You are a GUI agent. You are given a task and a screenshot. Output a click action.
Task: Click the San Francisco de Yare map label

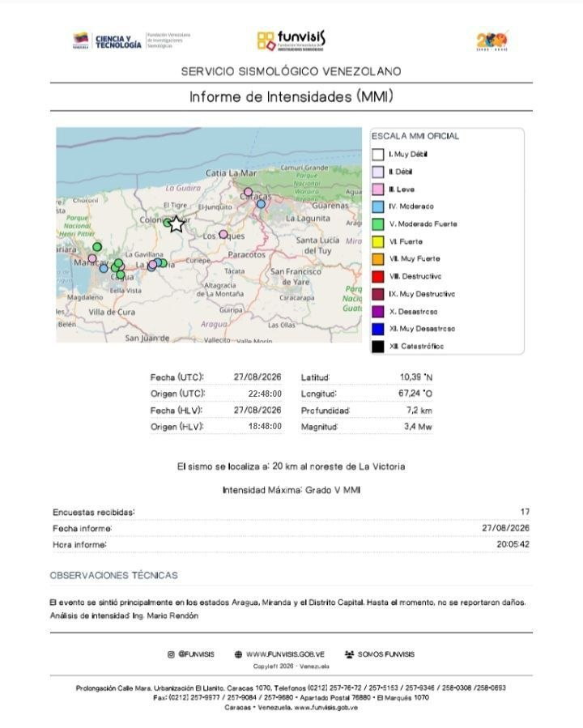pyautogui.click(x=296, y=277)
